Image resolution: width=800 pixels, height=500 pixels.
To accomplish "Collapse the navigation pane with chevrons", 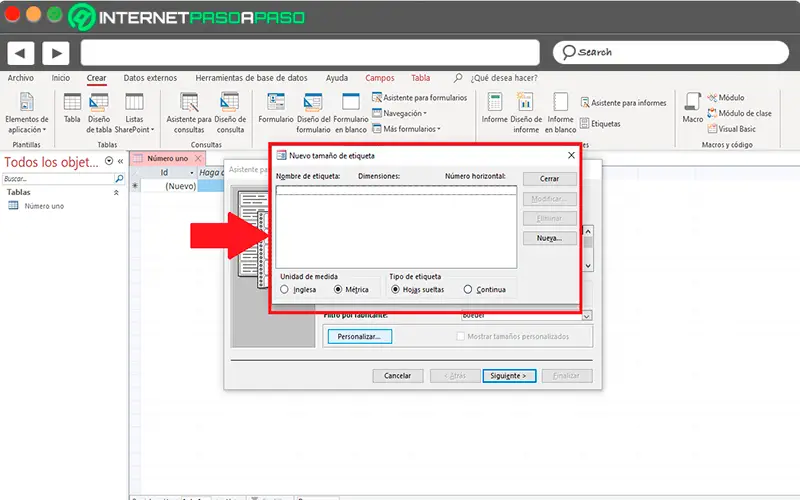I will click(x=120, y=161).
